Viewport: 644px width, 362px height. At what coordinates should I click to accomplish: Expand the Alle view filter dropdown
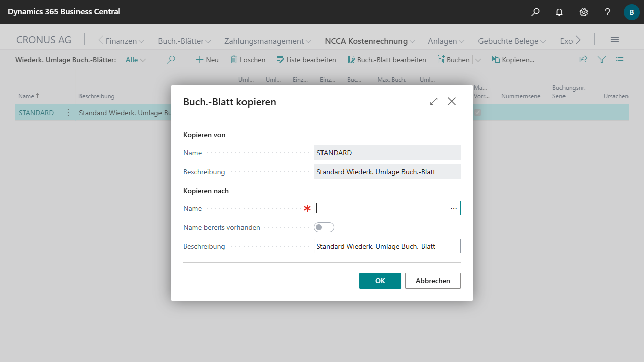tap(136, 60)
